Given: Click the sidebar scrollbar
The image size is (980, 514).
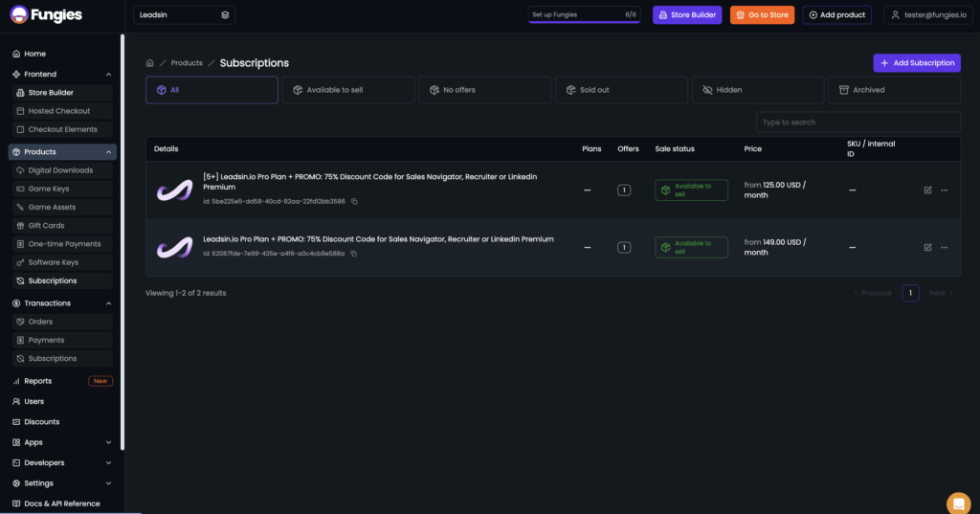Looking at the screenshot, I should pyautogui.click(x=122, y=241).
